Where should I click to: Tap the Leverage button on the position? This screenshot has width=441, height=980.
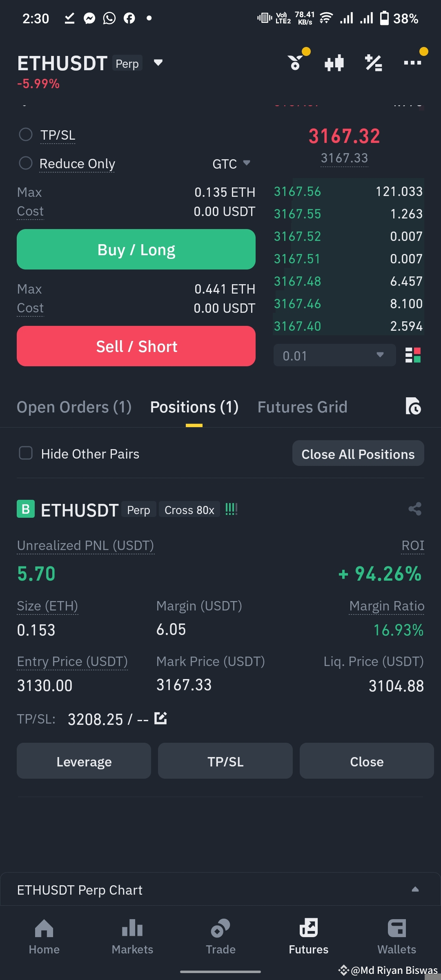(84, 761)
